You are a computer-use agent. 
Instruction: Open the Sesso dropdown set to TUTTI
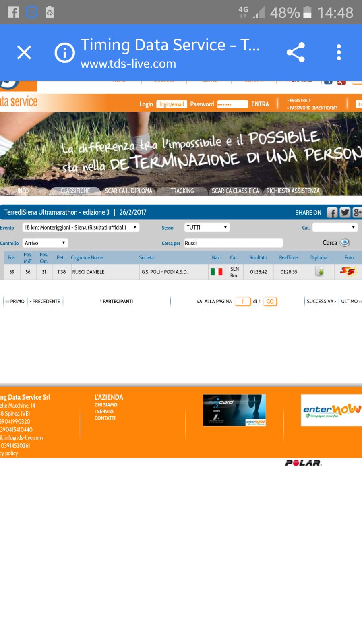(207, 228)
